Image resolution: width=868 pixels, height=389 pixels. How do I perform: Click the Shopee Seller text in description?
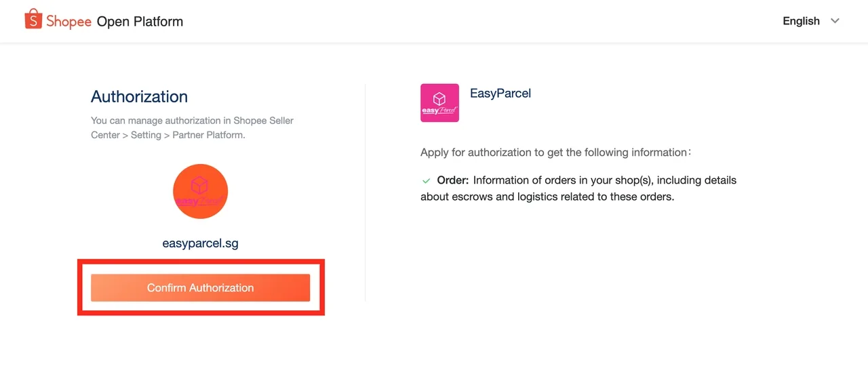pos(263,121)
